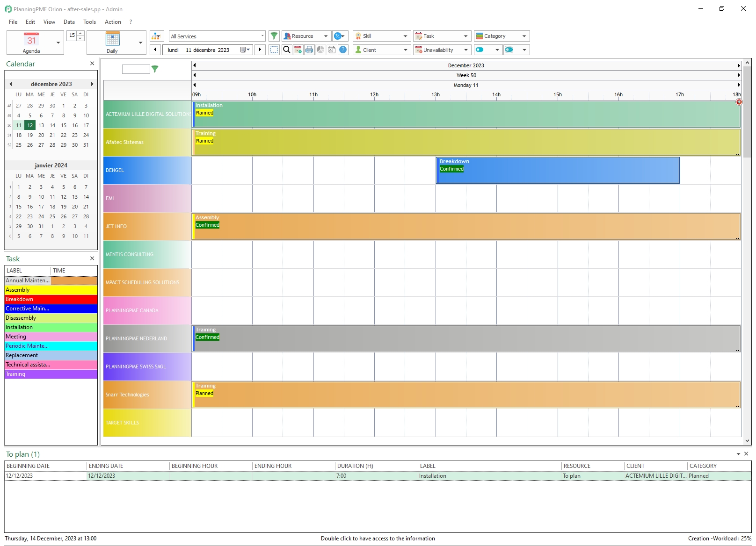Close the To plan panel

click(x=747, y=454)
